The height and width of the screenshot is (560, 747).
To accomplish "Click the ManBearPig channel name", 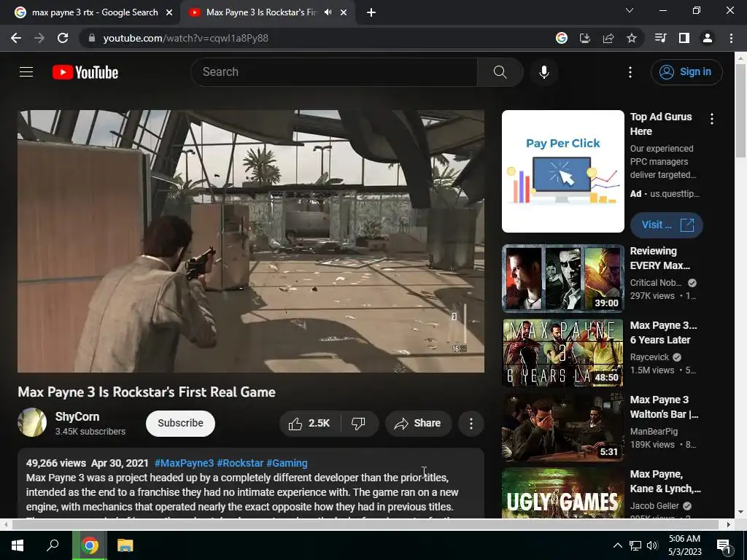I will point(654,432).
